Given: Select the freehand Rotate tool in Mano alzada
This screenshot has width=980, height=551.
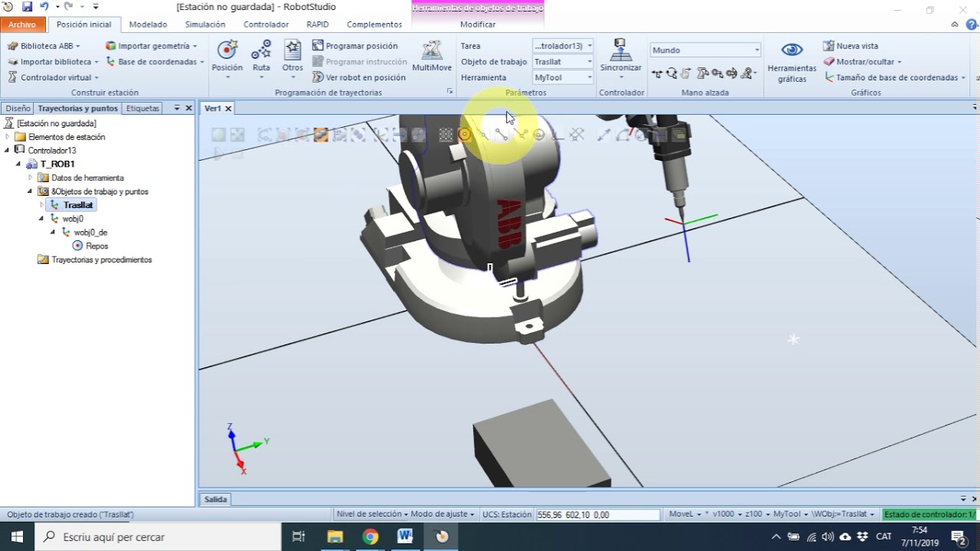Looking at the screenshot, I should [x=671, y=73].
